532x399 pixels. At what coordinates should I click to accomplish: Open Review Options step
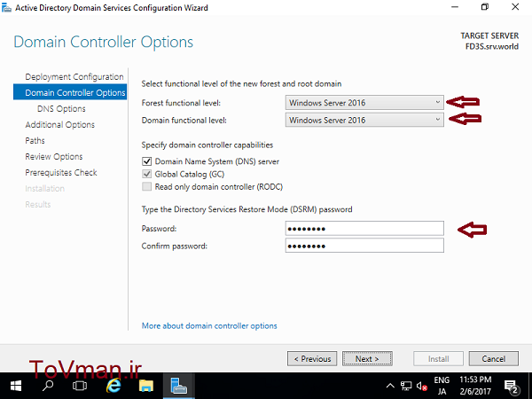coord(54,156)
